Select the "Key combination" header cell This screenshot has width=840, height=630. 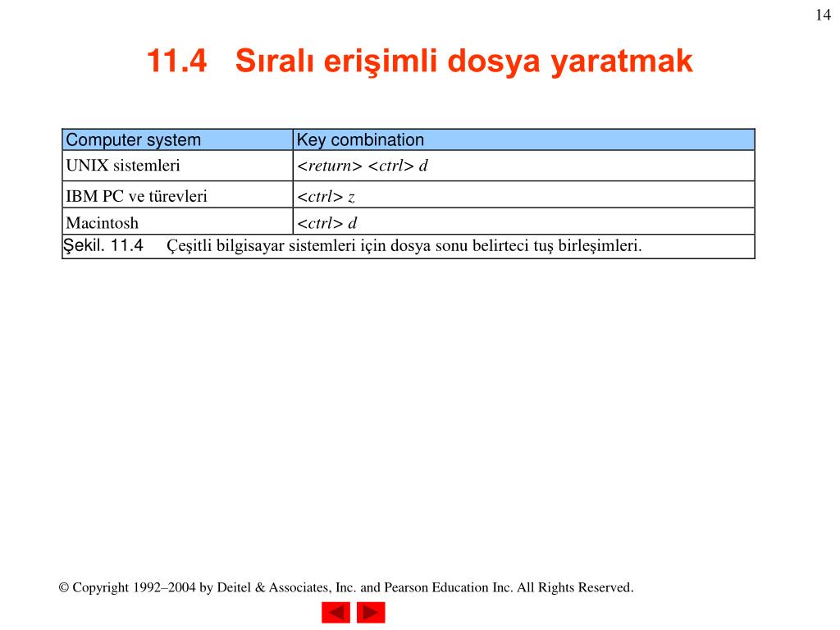pos(524,139)
